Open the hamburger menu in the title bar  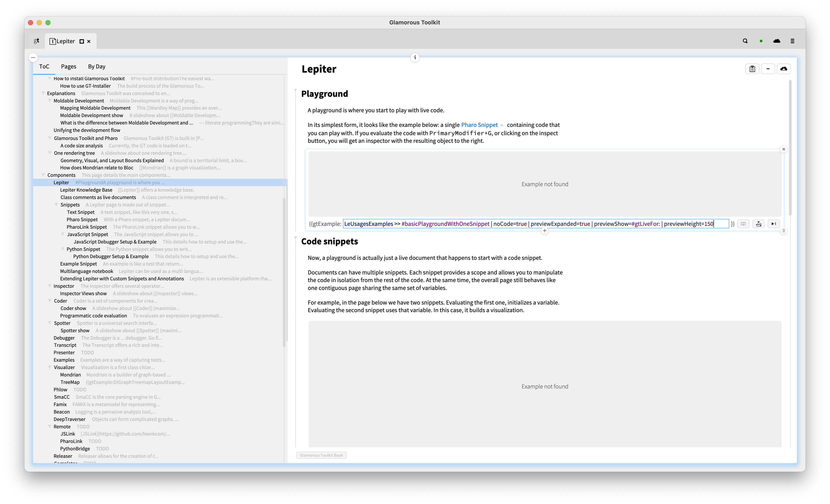click(x=793, y=41)
